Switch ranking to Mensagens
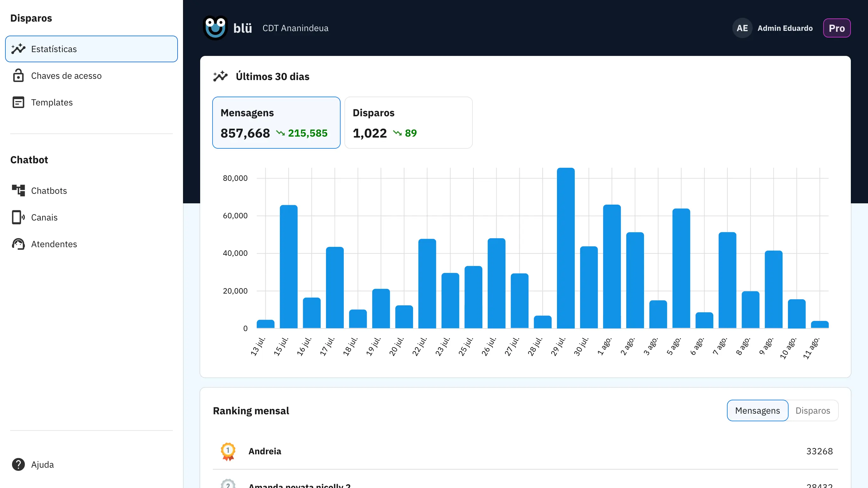 (757, 410)
